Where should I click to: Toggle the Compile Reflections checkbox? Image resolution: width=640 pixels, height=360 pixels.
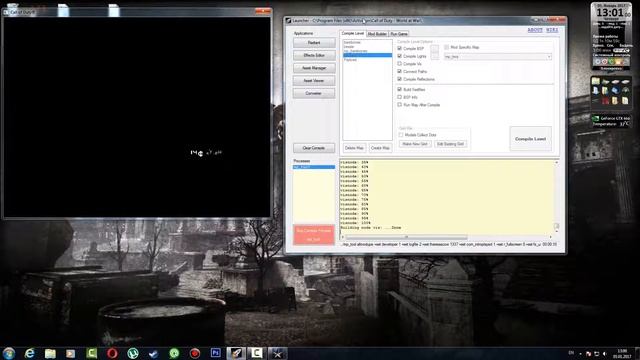pyautogui.click(x=400, y=79)
